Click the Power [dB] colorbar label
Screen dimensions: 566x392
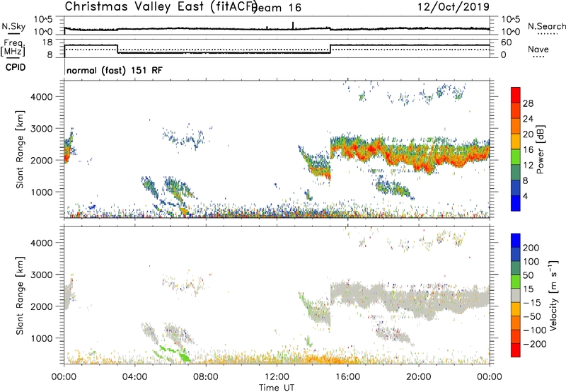(540, 149)
